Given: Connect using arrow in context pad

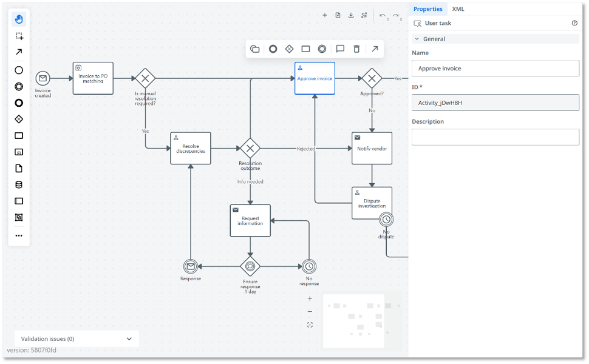Looking at the screenshot, I should [x=375, y=49].
